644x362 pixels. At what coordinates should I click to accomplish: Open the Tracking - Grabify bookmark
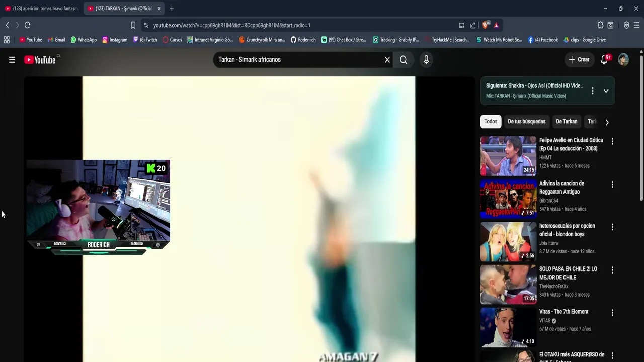coord(396,40)
